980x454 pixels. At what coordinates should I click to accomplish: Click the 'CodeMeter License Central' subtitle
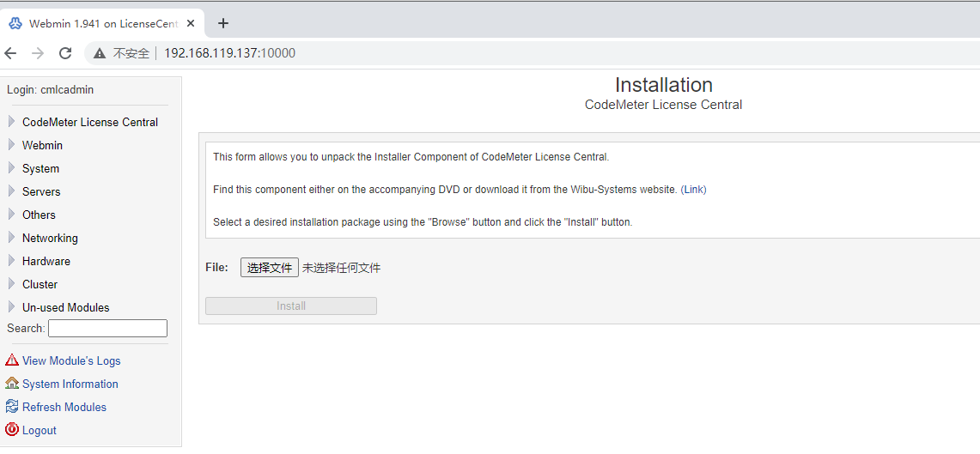[x=664, y=105]
